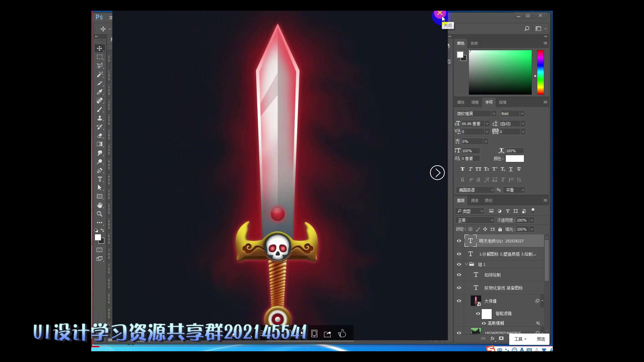
Task: Select the Zoom tool
Action: (100, 214)
